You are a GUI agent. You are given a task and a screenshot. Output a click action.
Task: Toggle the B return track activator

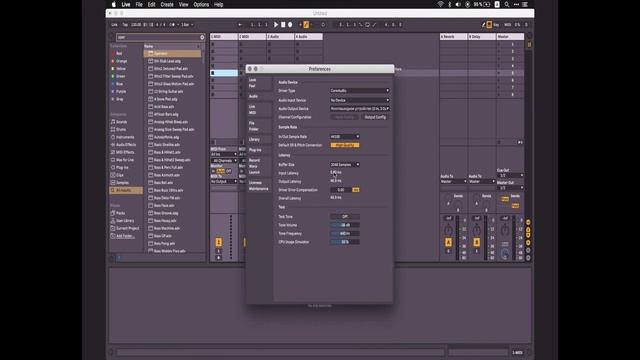coord(476,242)
